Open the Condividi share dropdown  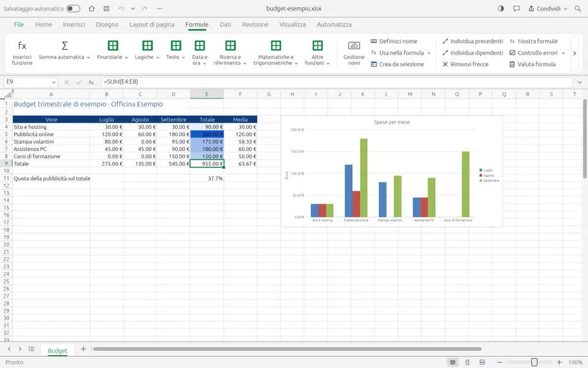point(548,8)
